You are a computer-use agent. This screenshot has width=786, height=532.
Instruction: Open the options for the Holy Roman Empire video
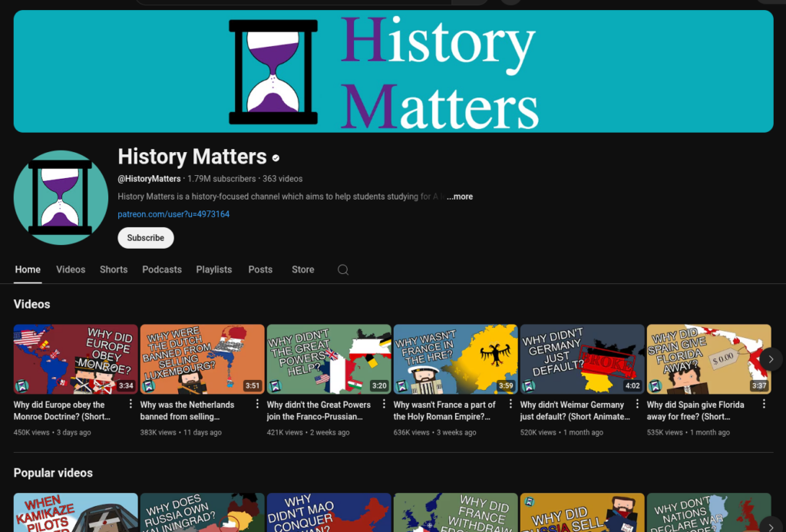tap(510, 404)
